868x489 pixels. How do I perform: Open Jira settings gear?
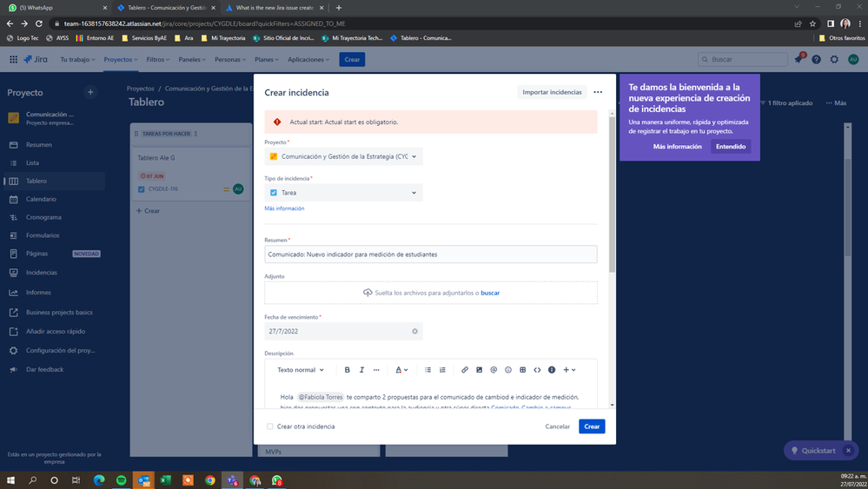point(834,59)
